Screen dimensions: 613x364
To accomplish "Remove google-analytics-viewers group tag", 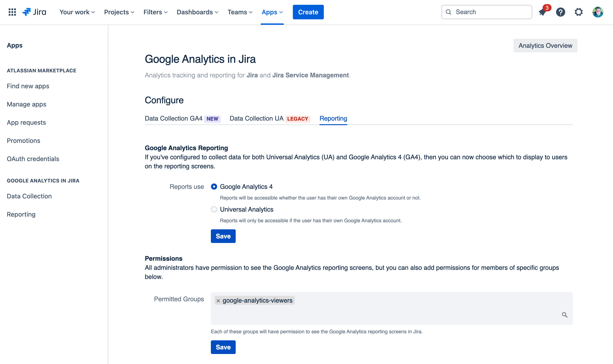I will click(x=218, y=301).
